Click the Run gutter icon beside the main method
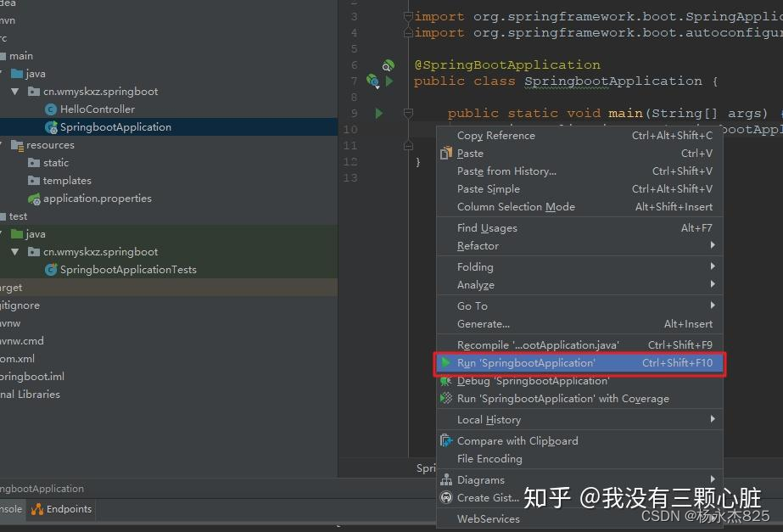Screen dimensions: 783x532 (x=379, y=112)
